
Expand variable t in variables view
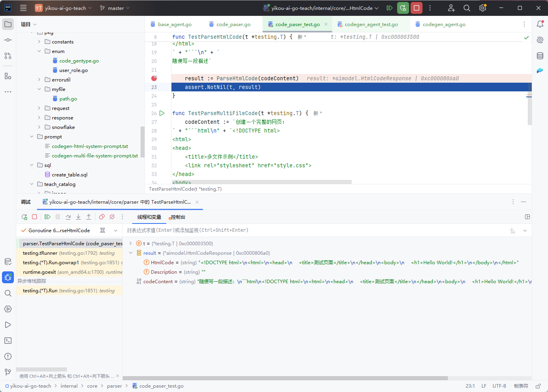click(x=131, y=243)
